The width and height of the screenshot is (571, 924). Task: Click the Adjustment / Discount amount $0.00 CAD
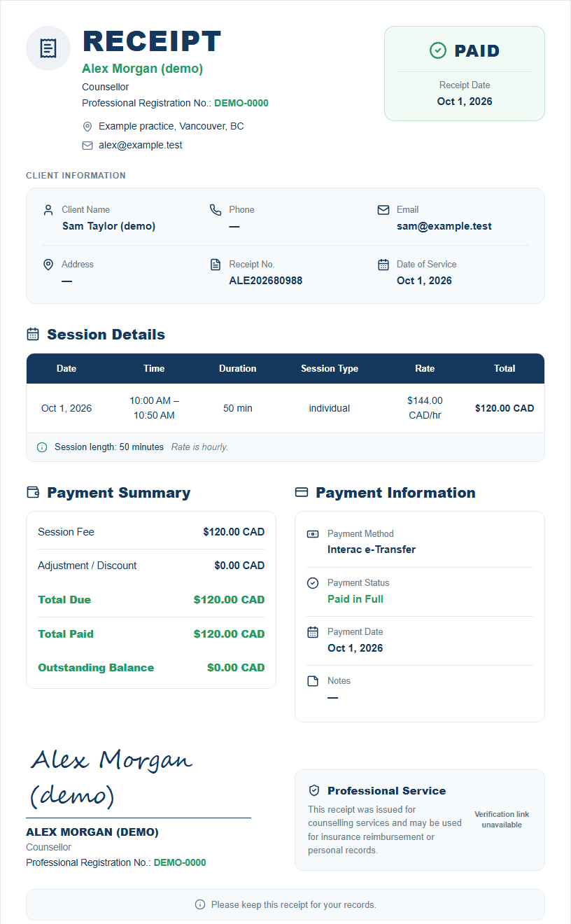point(239,566)
